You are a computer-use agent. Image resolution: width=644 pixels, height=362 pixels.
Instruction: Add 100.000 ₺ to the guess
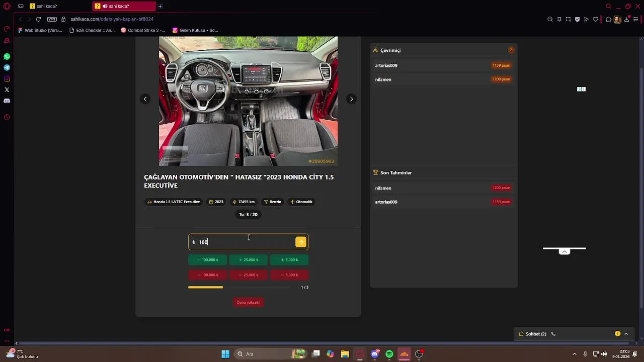(207, 260)
